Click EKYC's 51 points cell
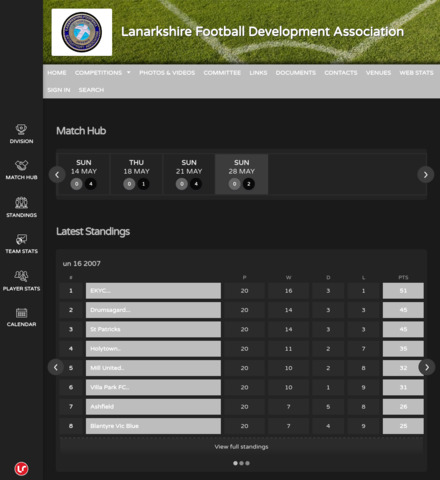 [x=403, y=291]
